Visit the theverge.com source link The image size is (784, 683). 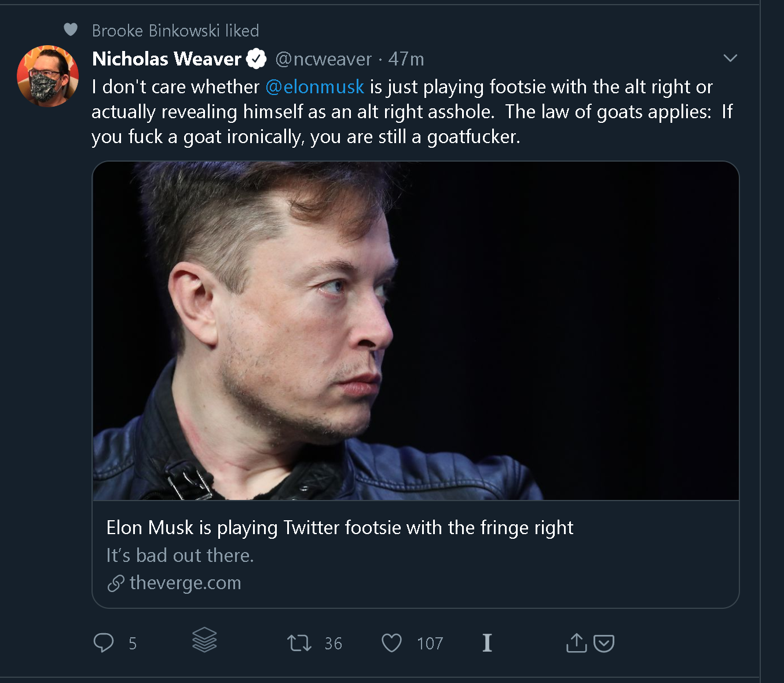(185, 583)
